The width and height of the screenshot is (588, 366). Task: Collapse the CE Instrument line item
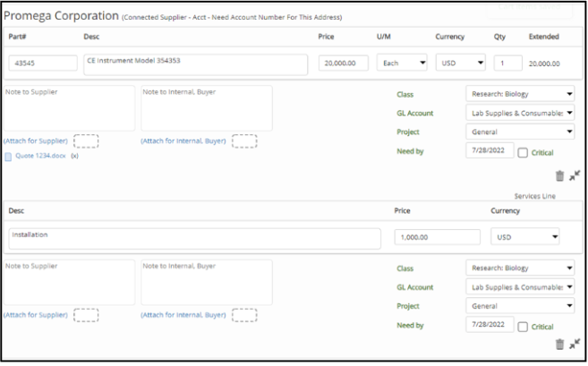click(x=575, y=175)
